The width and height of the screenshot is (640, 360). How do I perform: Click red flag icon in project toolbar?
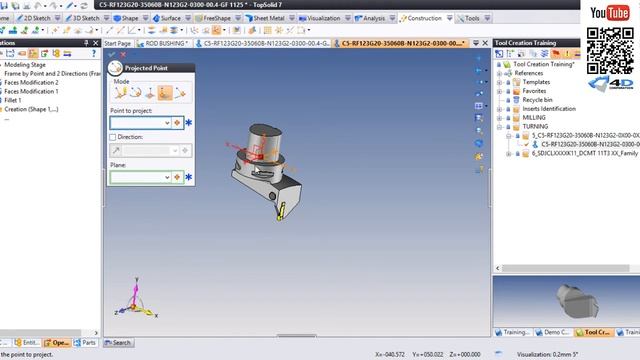click(x=556, y=53)
